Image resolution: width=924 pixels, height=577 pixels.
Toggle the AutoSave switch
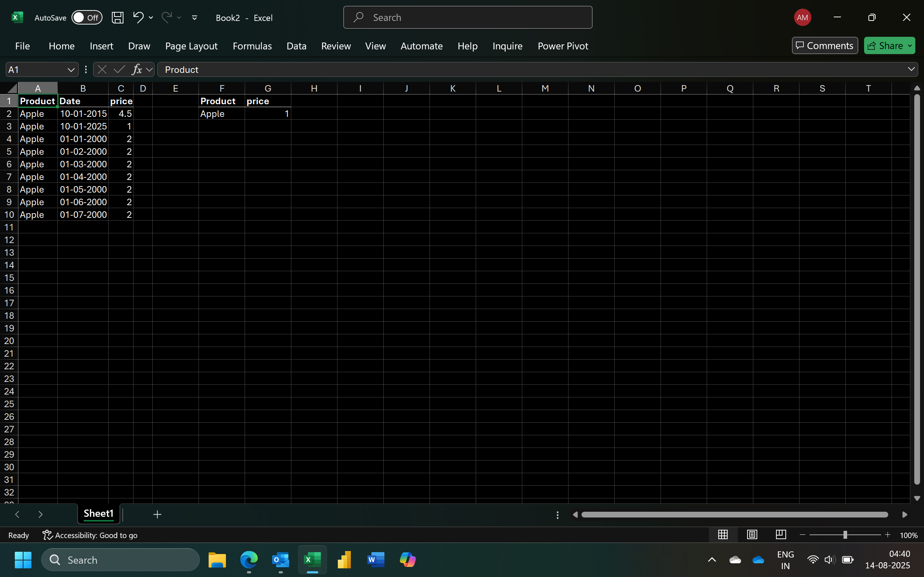(87, 18)
